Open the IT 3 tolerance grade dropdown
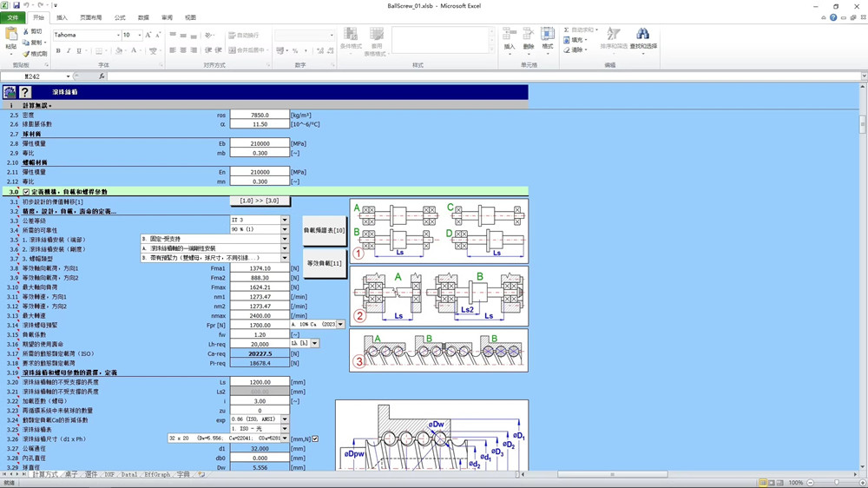 point(285,220)
